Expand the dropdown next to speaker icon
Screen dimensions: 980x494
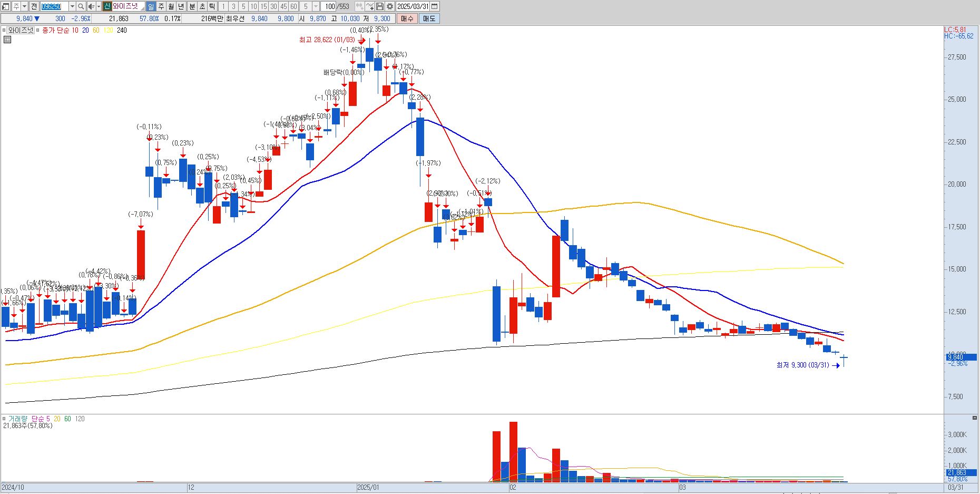pos(99,6)
